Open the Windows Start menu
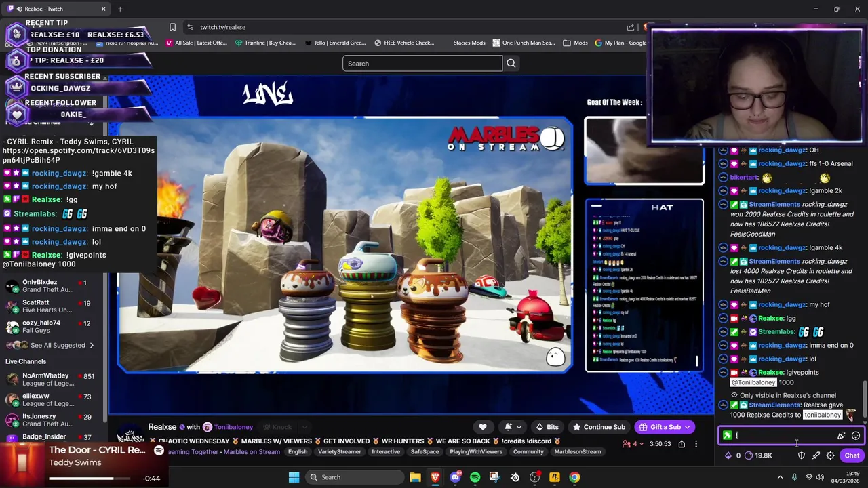The width and height of the screenshot is (868, 488). [294, 477]
